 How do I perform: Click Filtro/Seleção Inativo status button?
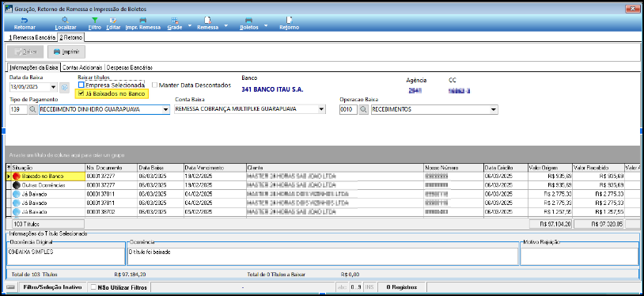pyautogui.click(x=52, y=287)
